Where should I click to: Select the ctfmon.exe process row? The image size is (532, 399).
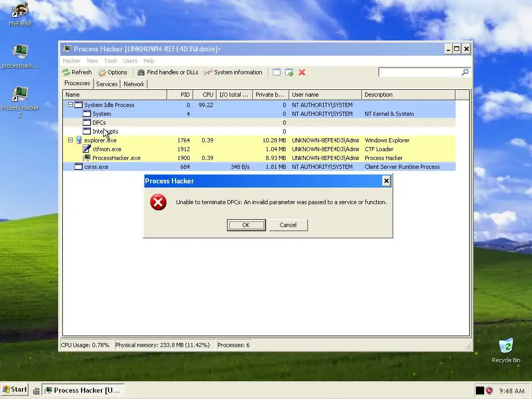pyautogui.click(x=259, y=149)
